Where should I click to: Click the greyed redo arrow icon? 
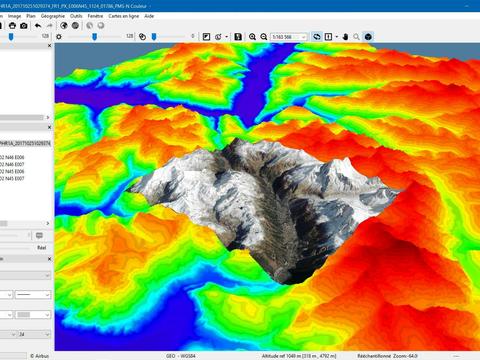[49, 26]
